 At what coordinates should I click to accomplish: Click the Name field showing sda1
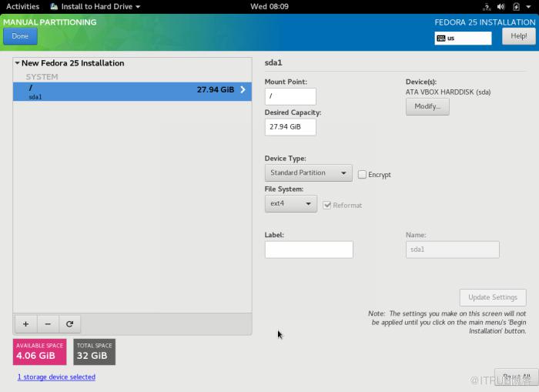click(x=453, y=250)
